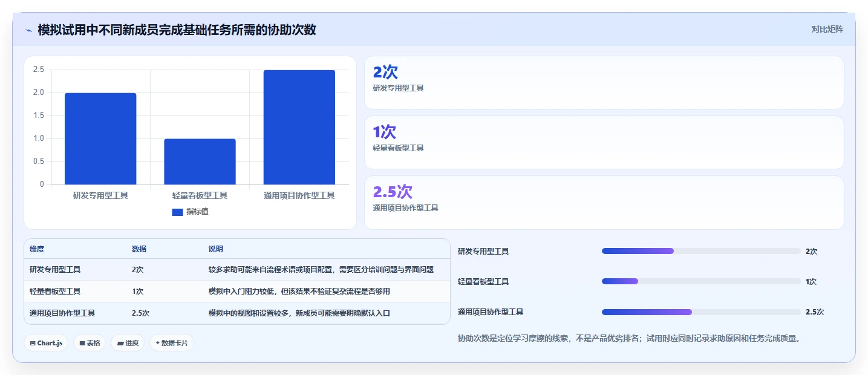The width and height of the screenshot is (868, 375).
Task: Toggle the 指标值 legend color swatch
Action: click(x=177, y=212)
